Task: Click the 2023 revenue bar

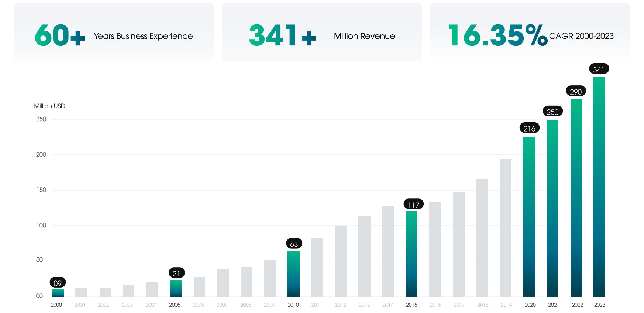Action: (599, 187)
